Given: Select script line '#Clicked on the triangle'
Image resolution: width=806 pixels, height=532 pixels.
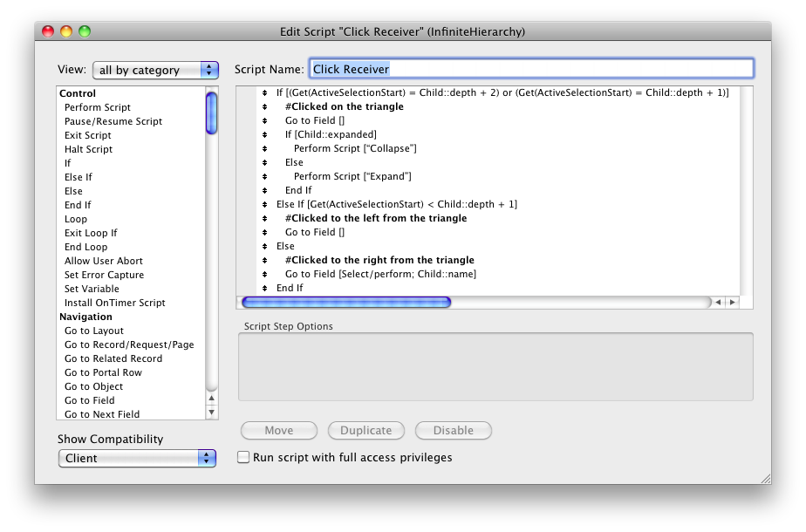Looking at the screenshot, I should pyautogui.click(x=345, y=107).
